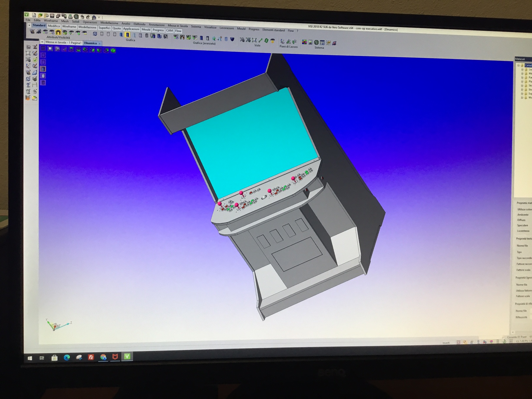The height and width of the screenshot is (399, 532).
Task: Click the XYZ axis triad in the viewport corner
Action: click(58, 324)
